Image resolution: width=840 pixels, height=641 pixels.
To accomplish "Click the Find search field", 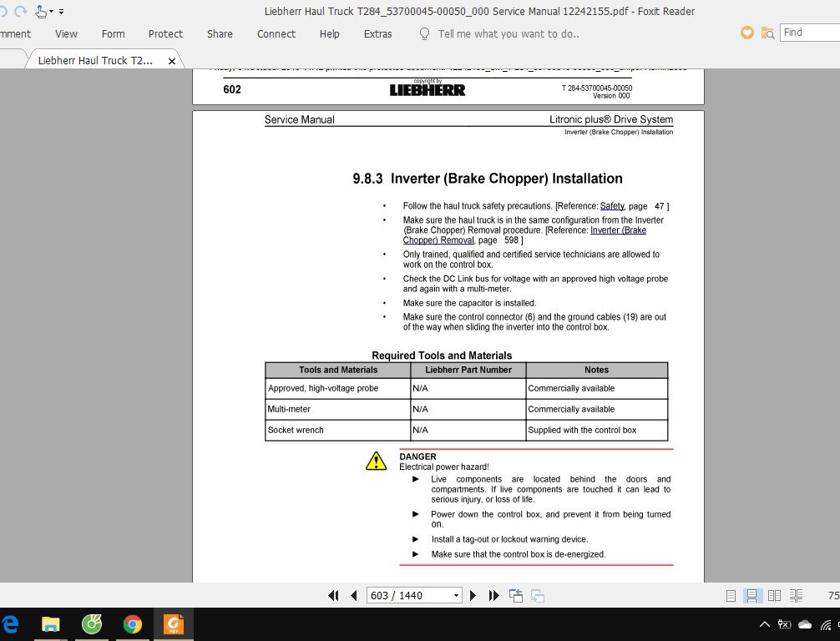I will point(809,33).
